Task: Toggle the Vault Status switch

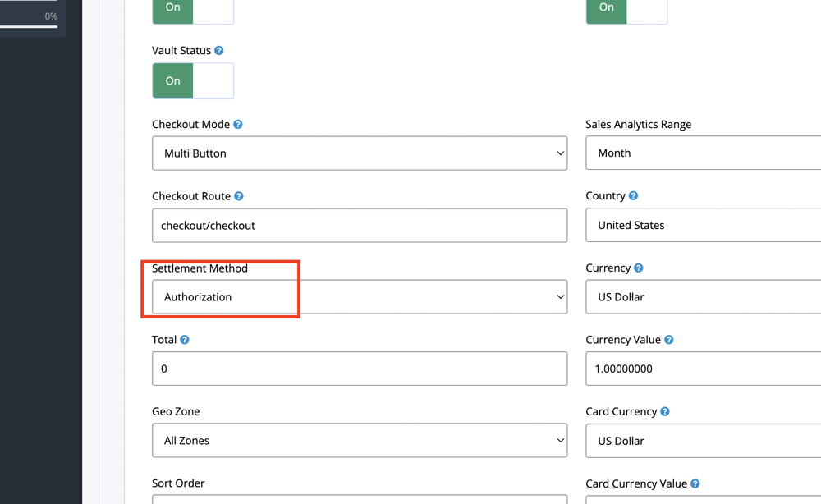Action: click(x=193, y=80)
